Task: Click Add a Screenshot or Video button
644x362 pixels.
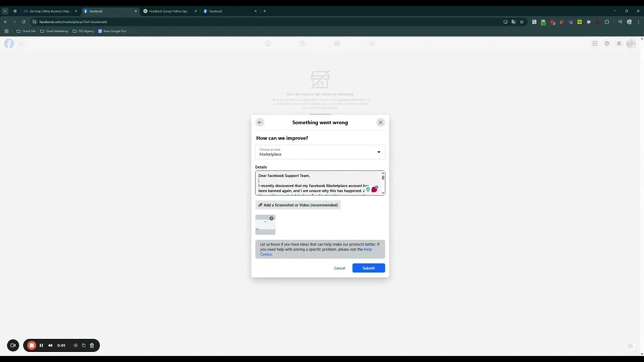Action: point(298,205)
